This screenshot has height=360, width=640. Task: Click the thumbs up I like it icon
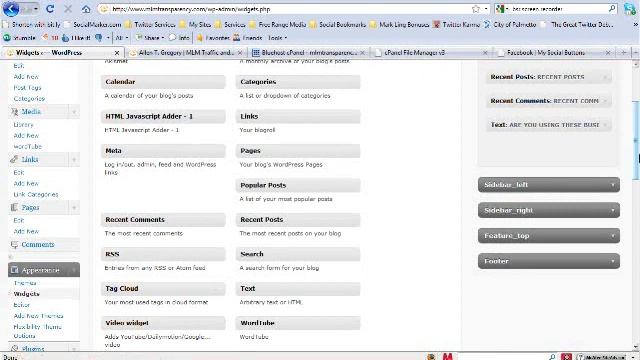tap(66, 38)
